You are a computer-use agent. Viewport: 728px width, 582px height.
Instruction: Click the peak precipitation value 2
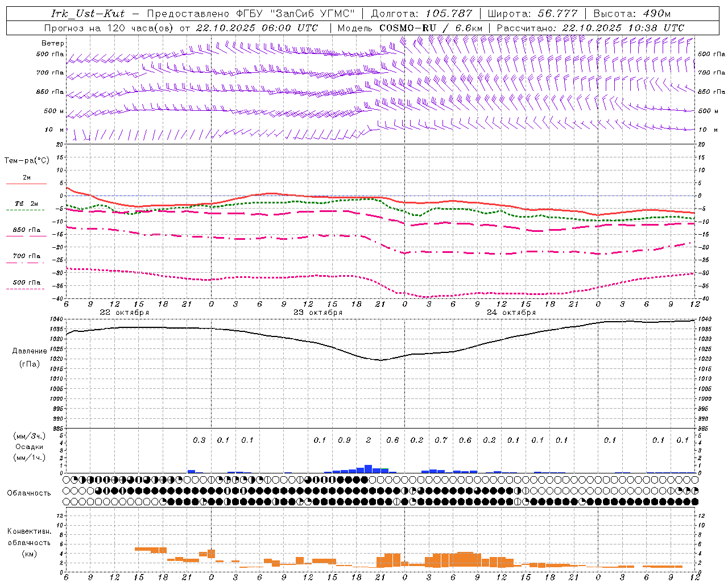[369, 440]
